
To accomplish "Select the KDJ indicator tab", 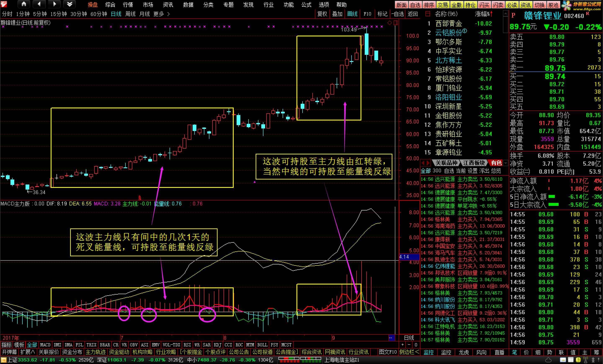I will pyautogui.click(x=218, y=345).
